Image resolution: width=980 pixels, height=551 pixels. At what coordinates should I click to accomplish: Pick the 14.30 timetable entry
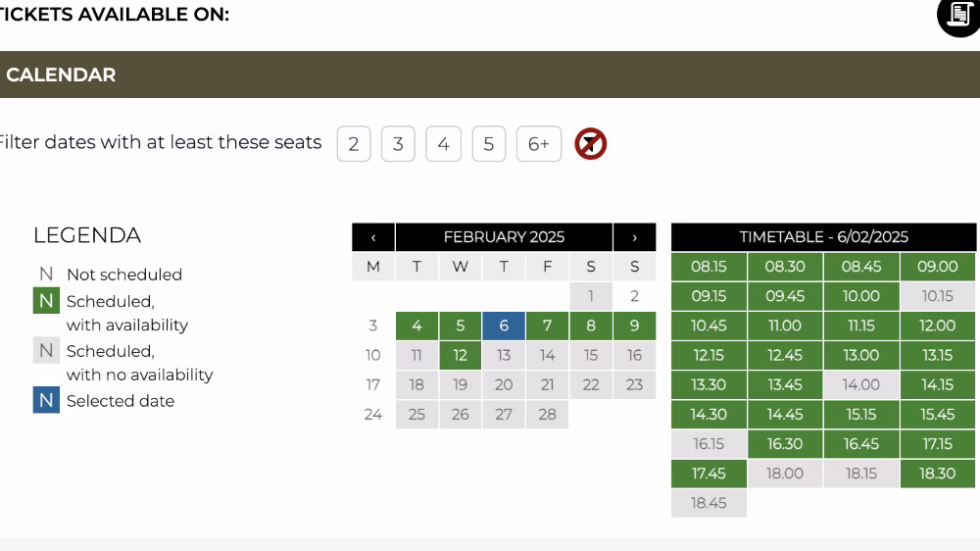click(x=709, y=415)
